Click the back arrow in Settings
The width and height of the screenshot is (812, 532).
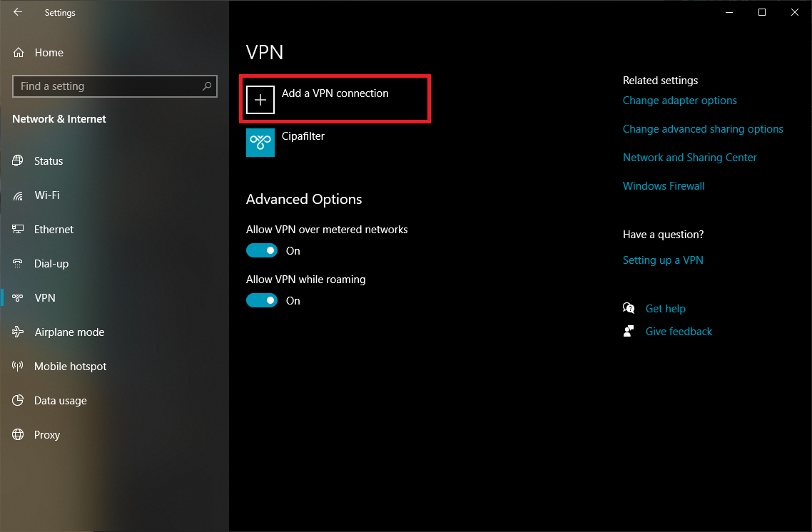coord(18,12)
